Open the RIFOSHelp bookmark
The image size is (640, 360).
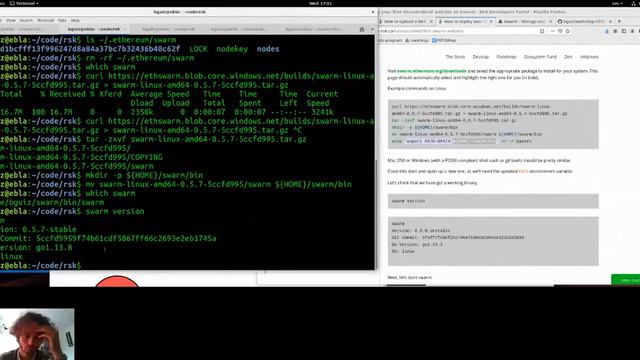click(444, 40)
